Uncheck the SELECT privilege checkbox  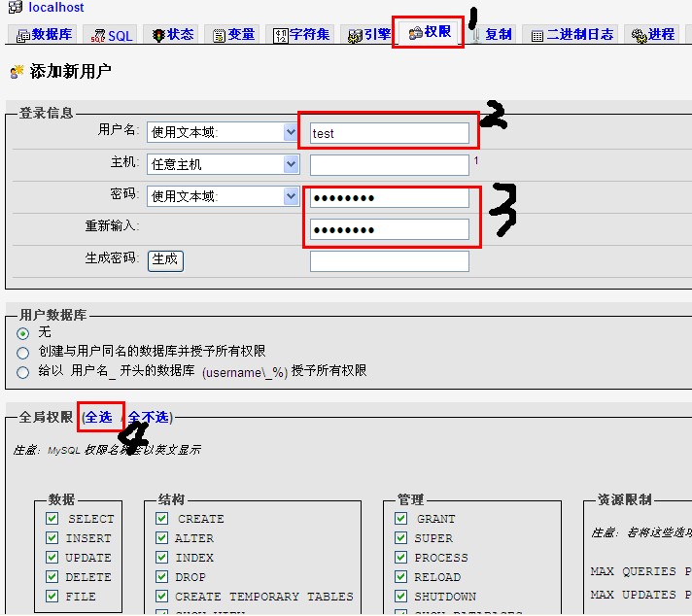coord(52,519)
